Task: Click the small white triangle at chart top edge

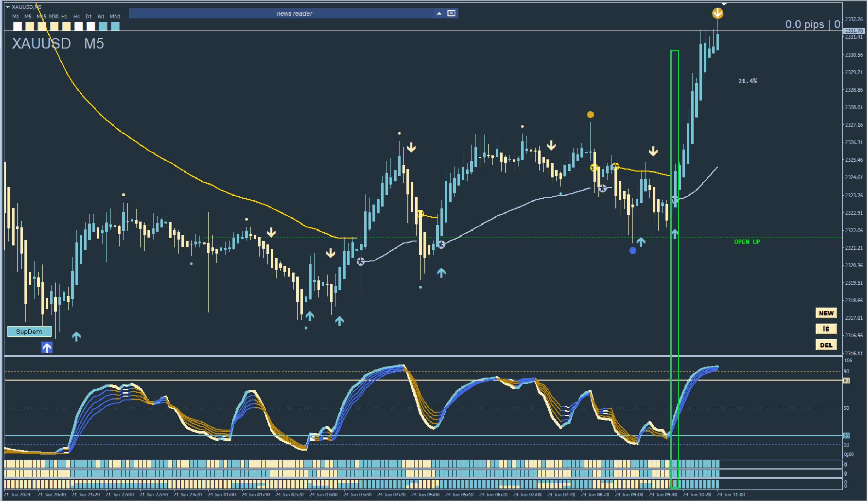Action: click(724, 4)
